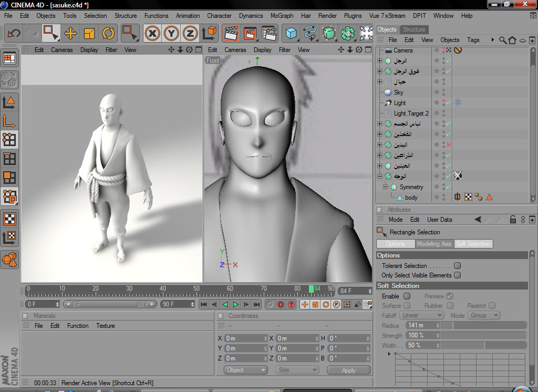Open Texture menu in Materials panel
538x392 pixels.
click(105, 326)
